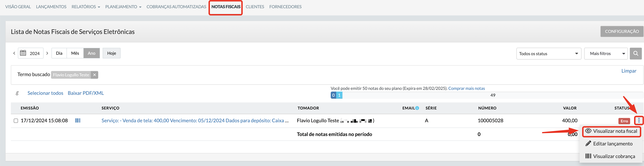The image size is (644, 166).
Task: Open the Clientes tab
Action: tap(255, 7)
